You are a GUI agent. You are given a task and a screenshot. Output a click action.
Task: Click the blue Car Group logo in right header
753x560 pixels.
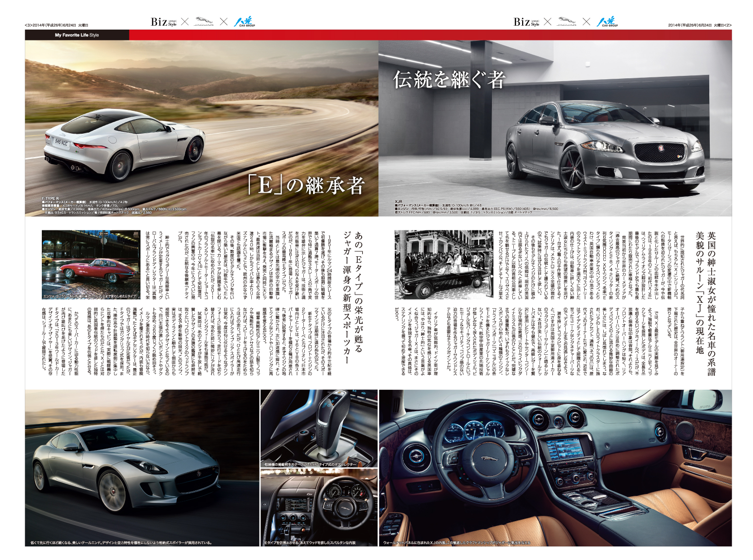pos(607,22)
